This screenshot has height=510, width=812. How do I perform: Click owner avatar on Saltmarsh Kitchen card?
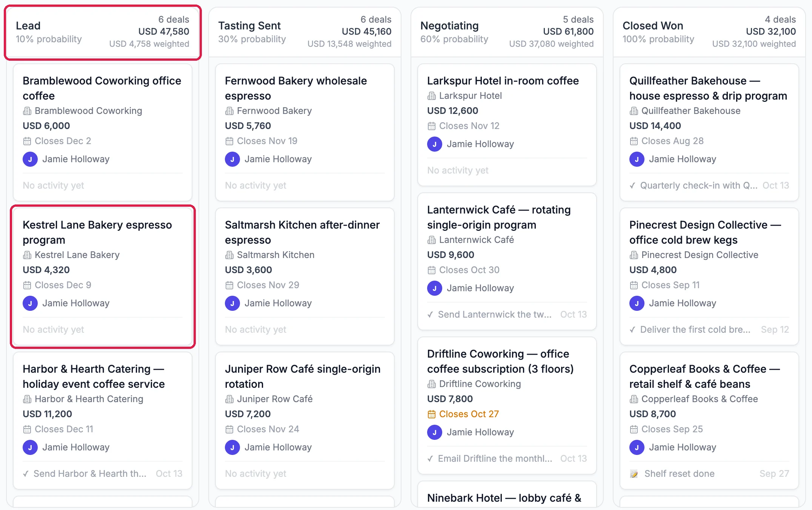232,303
